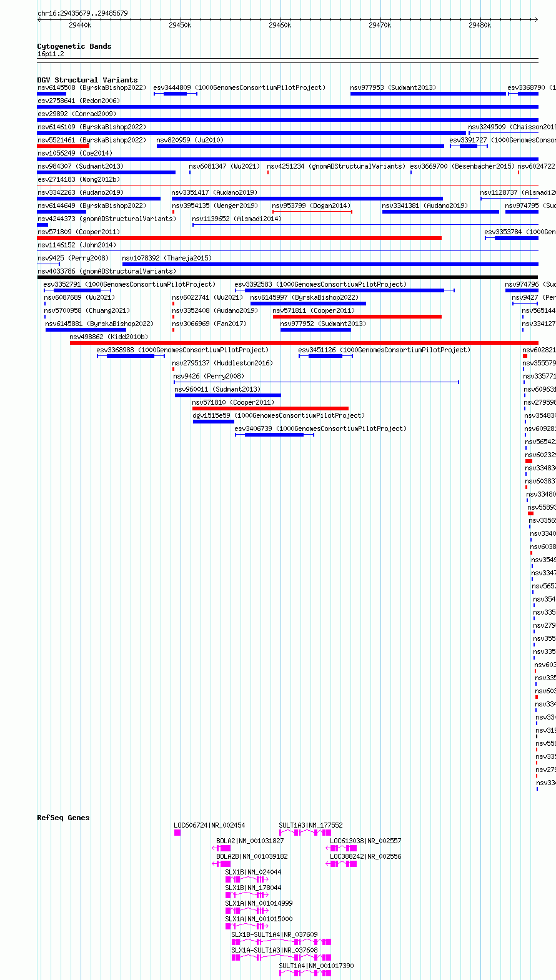Select nsv5700958 (Chuang2021) label

click(86, 310)
